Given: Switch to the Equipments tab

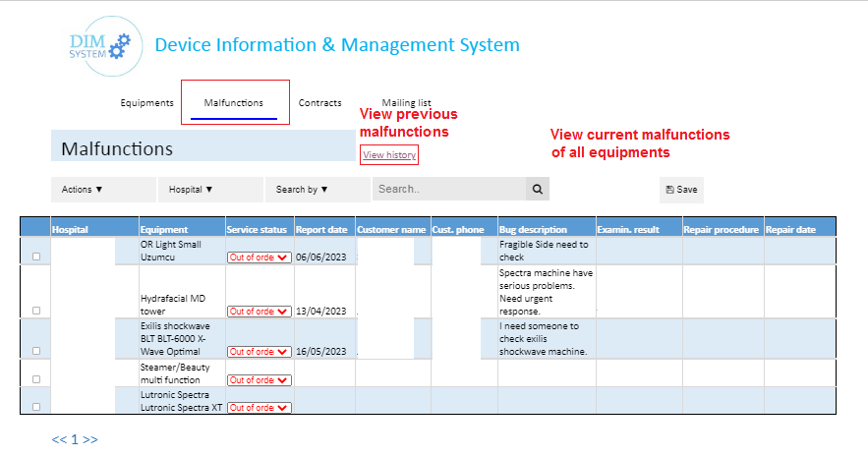Looking at the screenshot, I should tap(146, 103).
